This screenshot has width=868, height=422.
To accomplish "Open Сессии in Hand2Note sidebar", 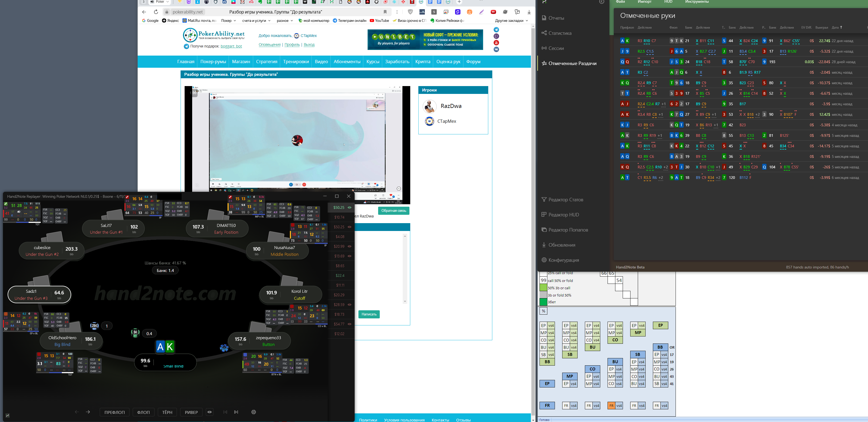I will (x=552, y=48).
